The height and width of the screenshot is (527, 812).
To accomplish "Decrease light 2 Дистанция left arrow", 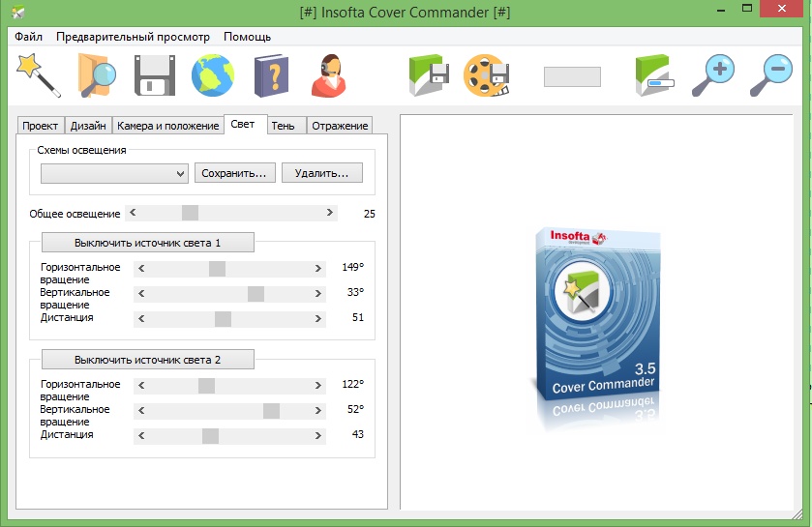I will click(x=141, y=436).
